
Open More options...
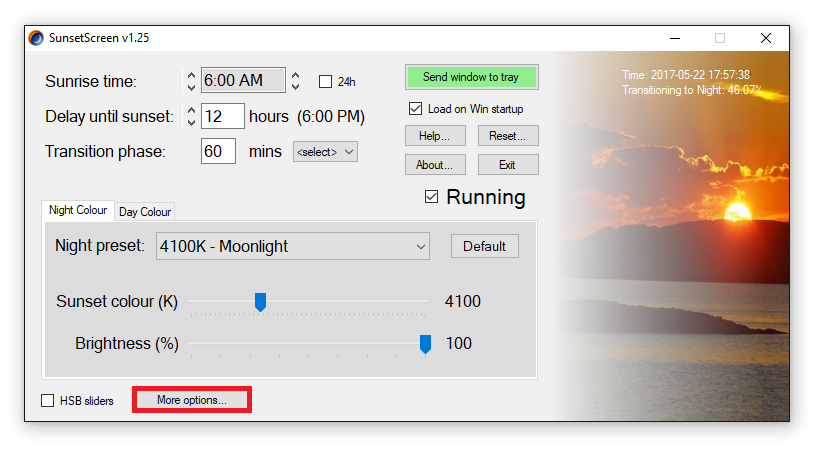(192, 400)
